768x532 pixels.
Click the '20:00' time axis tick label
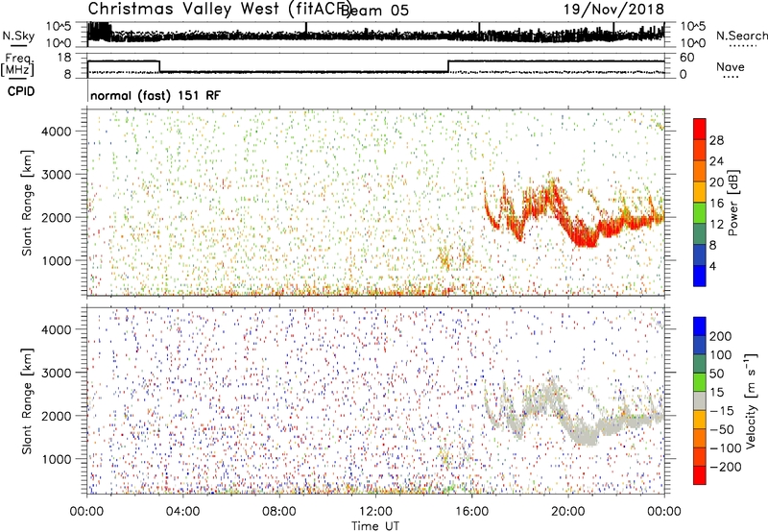pyautogui.click(x=567, y=512)
